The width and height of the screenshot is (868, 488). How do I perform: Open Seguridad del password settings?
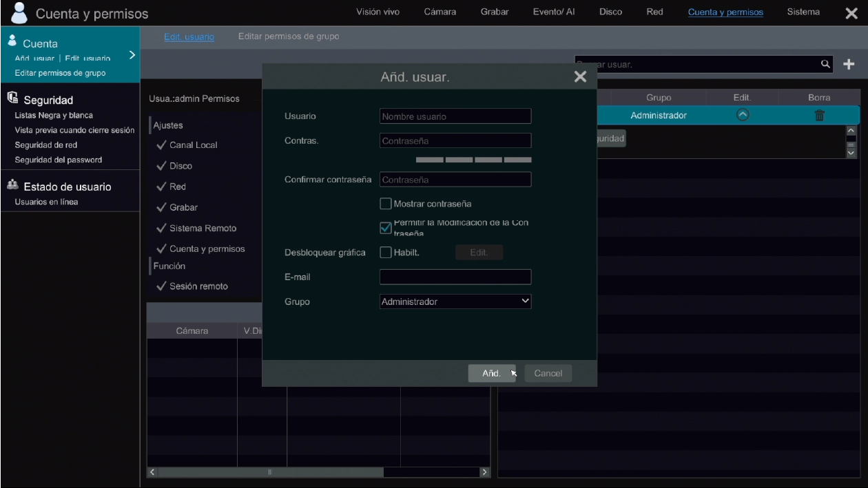[x=59, y=160]
